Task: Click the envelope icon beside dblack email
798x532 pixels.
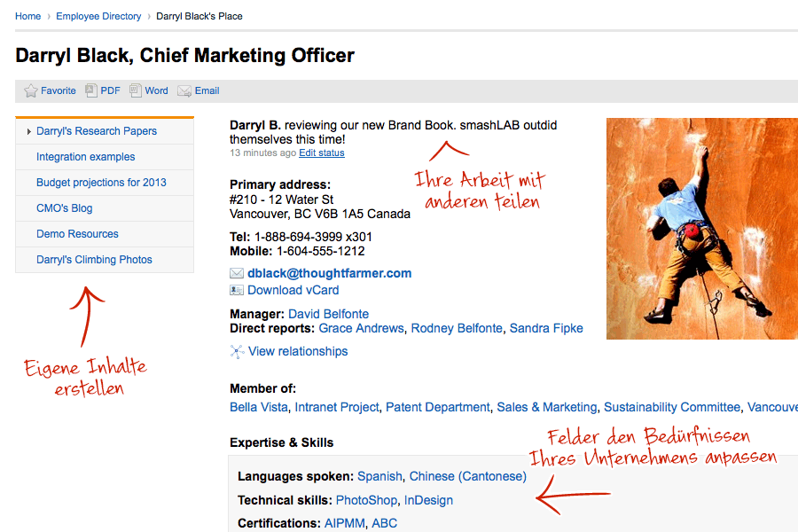Action: click(x=237, y=273)
